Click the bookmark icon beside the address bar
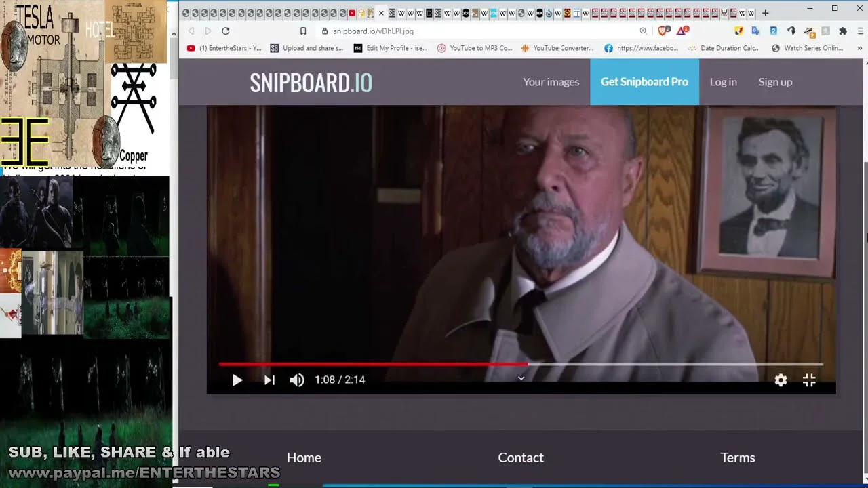 303,30
